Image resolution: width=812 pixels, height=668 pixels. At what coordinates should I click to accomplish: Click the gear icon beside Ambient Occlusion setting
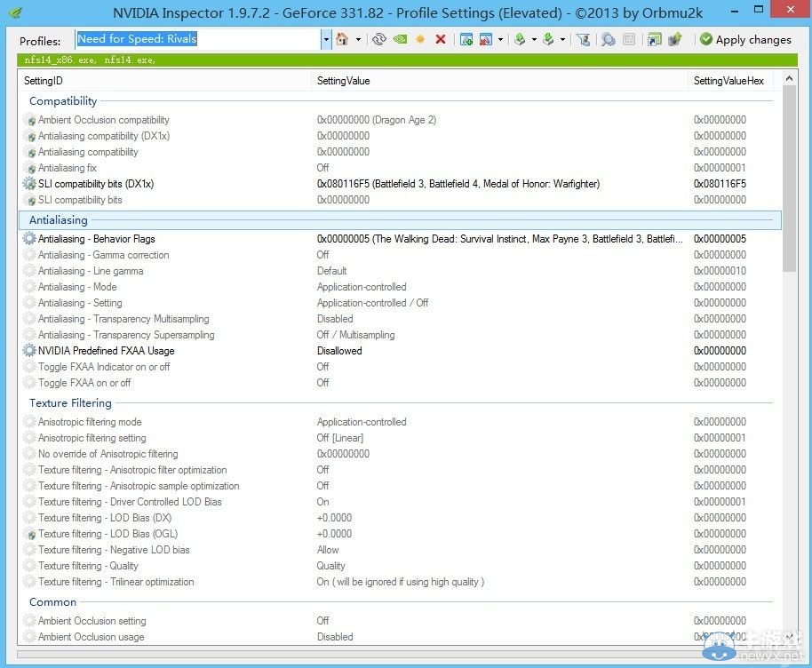[29, 621]
